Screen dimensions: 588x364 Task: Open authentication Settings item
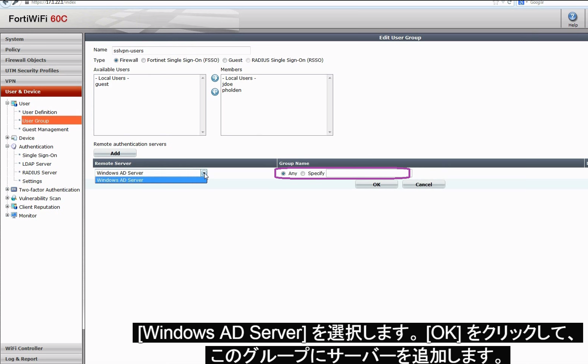click(32, 181)
